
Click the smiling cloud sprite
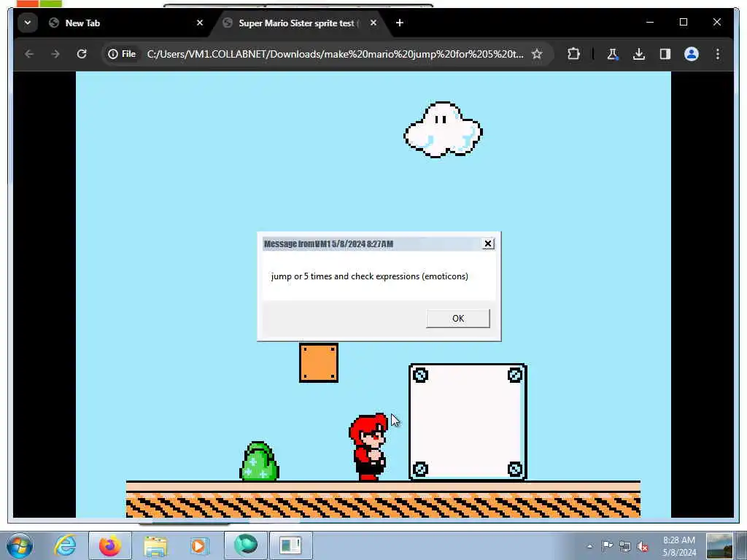[443, 130]
